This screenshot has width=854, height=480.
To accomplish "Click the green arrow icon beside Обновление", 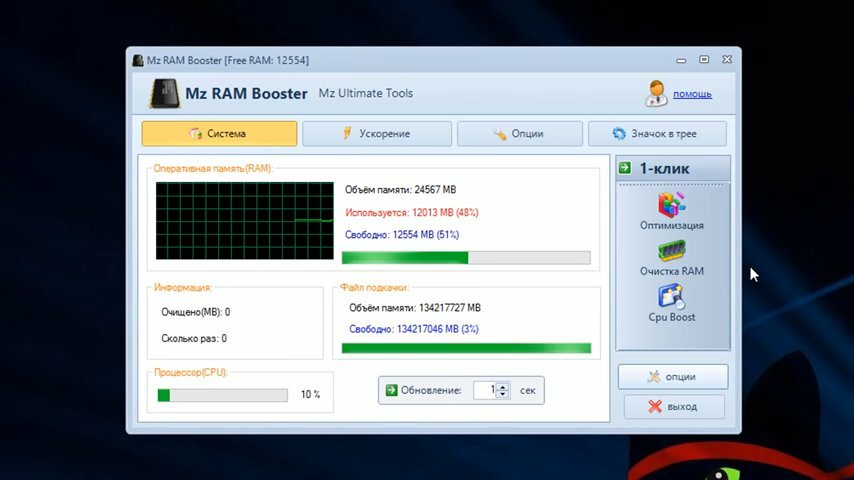I will tap(391, 390).
